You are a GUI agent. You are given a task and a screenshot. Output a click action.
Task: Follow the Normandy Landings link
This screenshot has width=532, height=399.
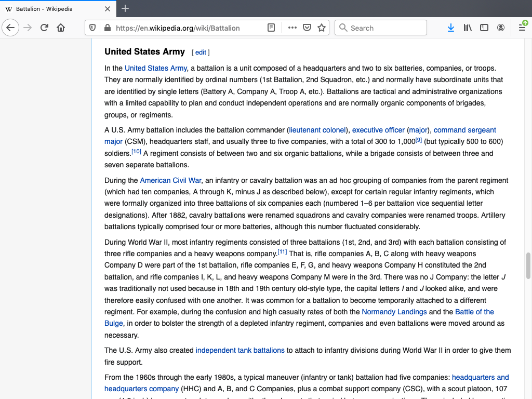pyautogui.click(x=394, y=312)
